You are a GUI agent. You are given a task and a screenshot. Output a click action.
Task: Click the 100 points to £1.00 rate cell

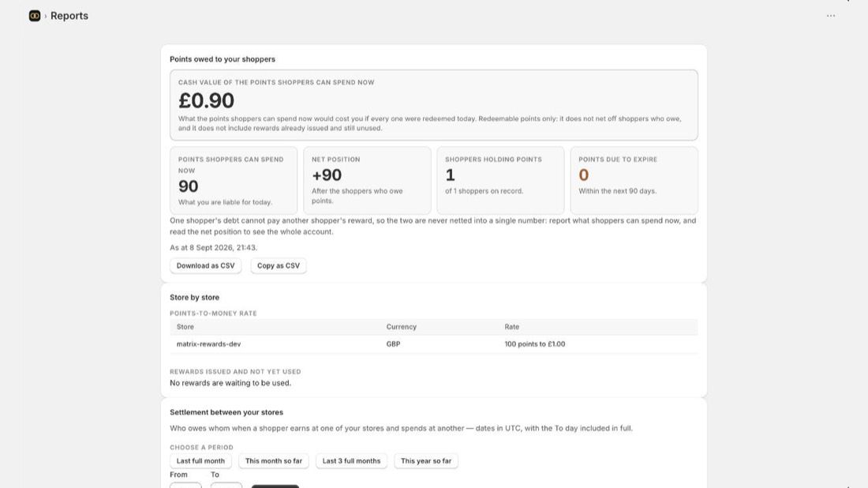pos(535,344)
